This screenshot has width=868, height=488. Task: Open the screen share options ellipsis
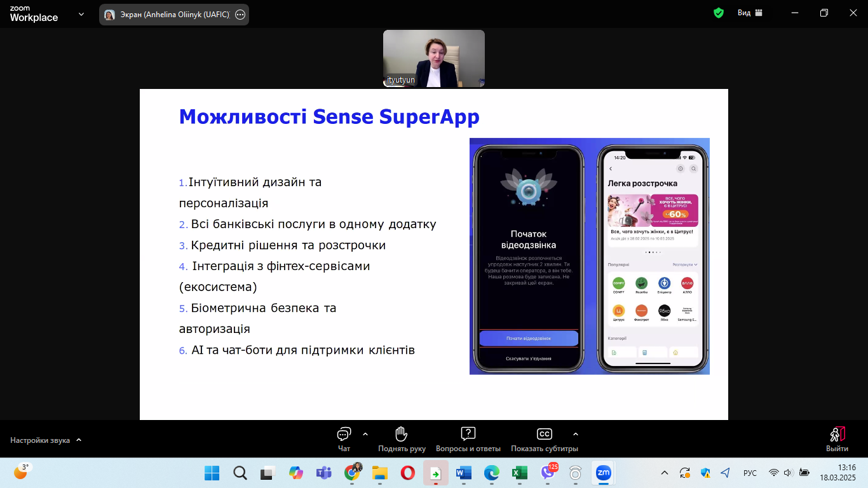[240, 15]
